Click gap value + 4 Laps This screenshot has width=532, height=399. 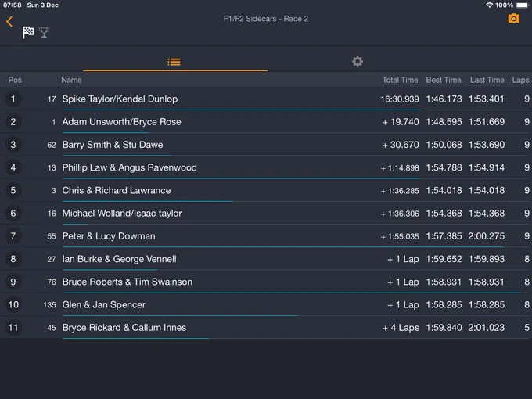401,328
